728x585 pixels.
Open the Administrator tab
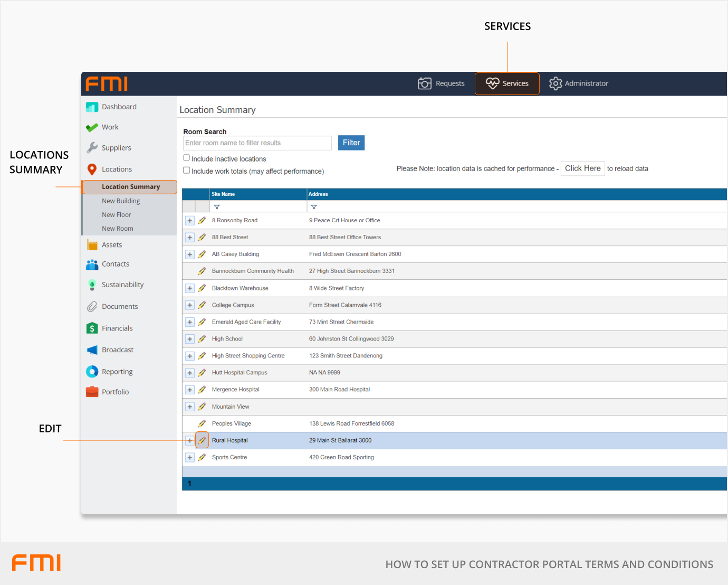pos(579,83)
